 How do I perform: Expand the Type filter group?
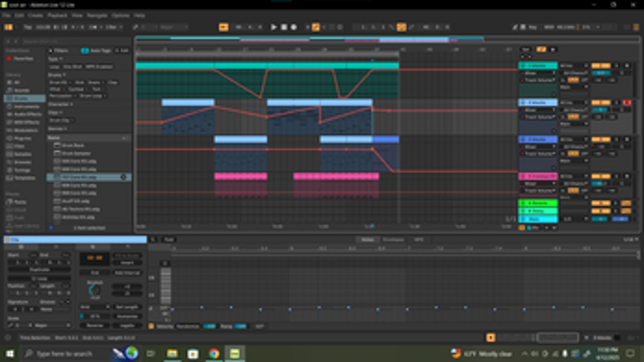(55, 59)
